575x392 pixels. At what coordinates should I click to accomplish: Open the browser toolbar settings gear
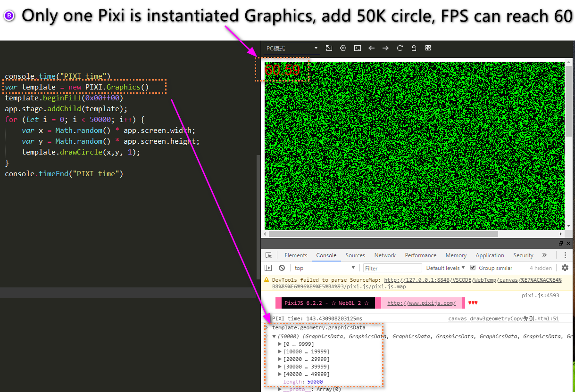(x=343, y=48)
